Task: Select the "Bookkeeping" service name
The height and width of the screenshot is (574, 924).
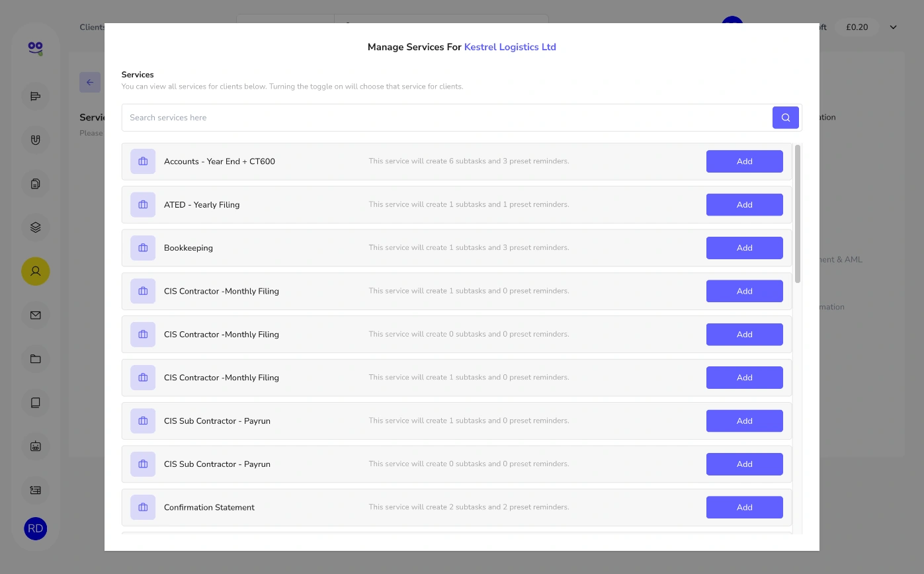Action: (189, 248)
